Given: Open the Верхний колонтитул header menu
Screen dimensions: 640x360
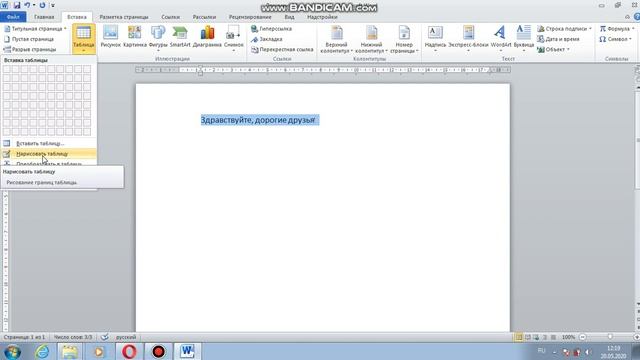Looking at the screenshot, I should (336, 39).
